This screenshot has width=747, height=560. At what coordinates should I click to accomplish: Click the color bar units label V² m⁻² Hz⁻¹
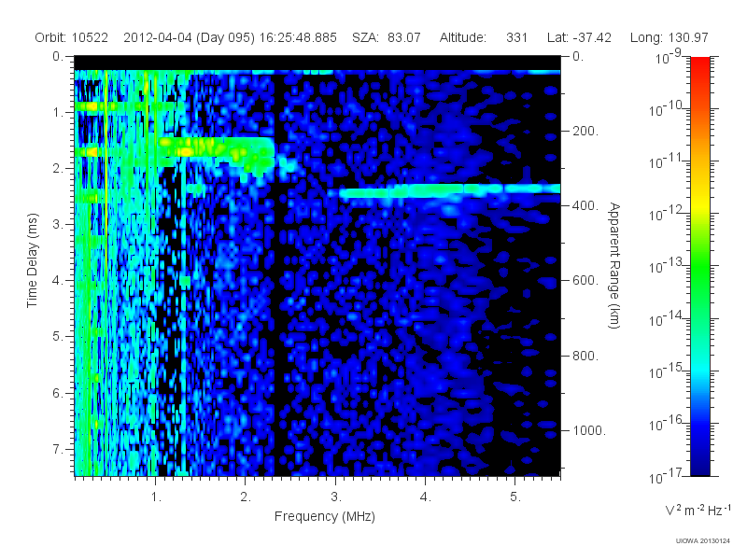(698, 510)
